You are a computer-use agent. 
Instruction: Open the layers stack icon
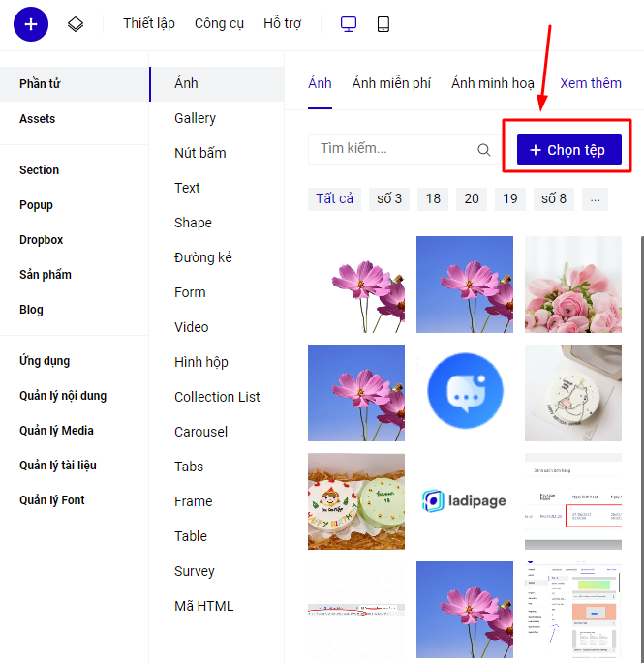click(76, 24)
